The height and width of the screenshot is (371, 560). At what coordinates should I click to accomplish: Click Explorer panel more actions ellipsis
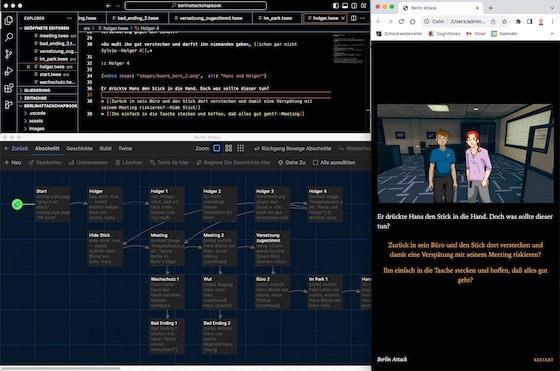pos(69,18)
